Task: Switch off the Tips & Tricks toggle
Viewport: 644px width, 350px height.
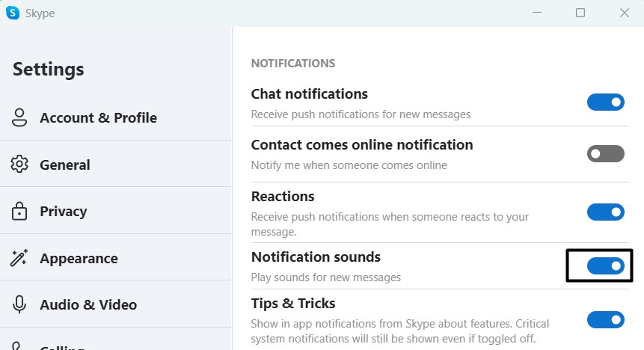Action: [x=605, y=320]
